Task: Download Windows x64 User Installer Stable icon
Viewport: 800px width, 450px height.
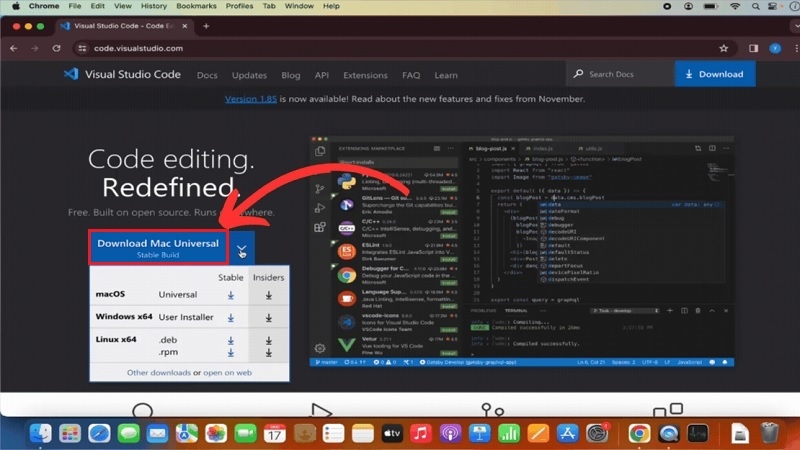Action: click(231, 318)
